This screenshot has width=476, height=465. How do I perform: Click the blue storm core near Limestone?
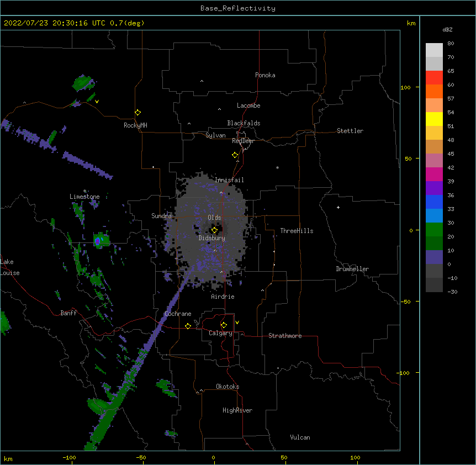(97, 241)
